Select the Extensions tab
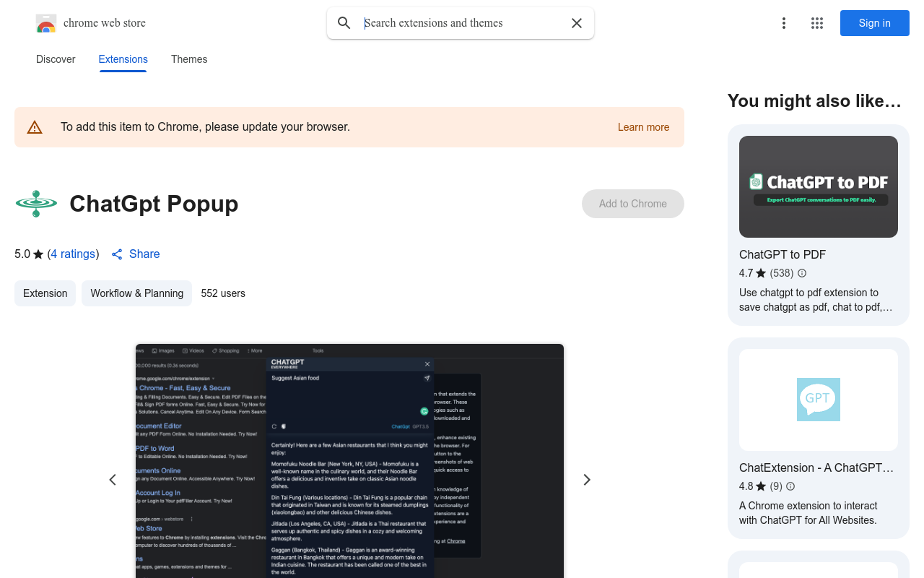 tap(123, 59)
